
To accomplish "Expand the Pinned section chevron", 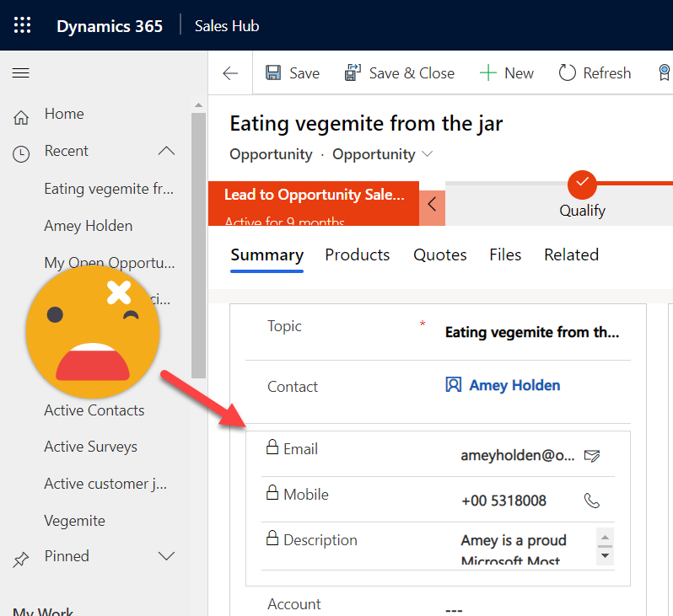I will [166, 556].
